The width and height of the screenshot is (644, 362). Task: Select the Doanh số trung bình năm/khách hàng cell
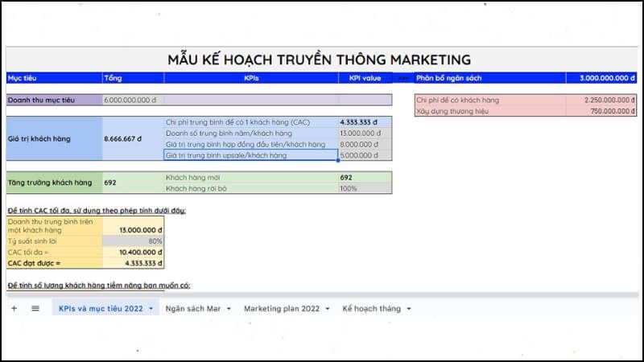[251, 133]
